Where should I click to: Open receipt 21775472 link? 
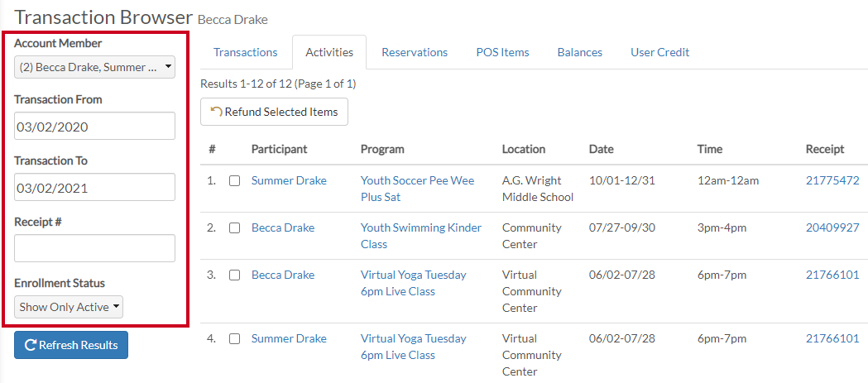(x=832, y=180)
